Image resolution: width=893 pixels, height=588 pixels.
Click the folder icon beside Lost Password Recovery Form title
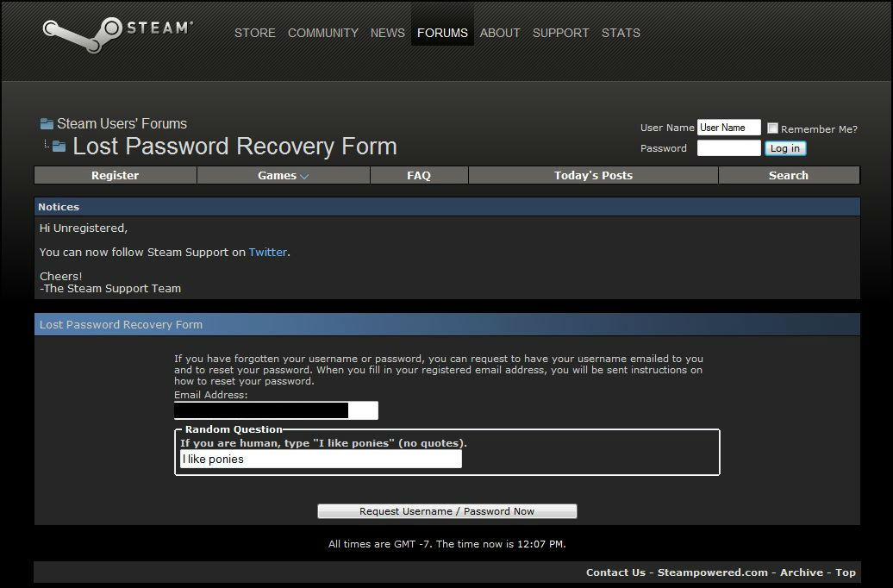(59, 147)
